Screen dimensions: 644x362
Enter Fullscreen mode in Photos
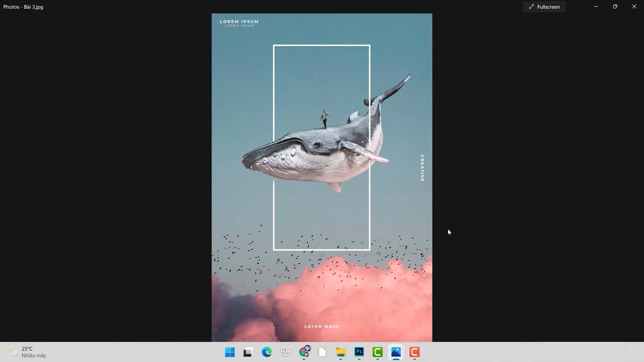click(x=544, y=7)
